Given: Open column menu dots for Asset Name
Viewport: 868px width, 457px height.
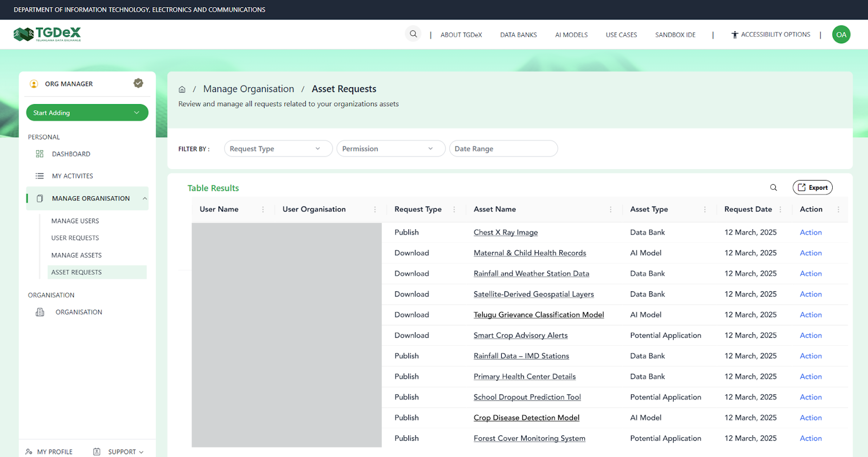Looking at the screenshot, I should (610, 209).
